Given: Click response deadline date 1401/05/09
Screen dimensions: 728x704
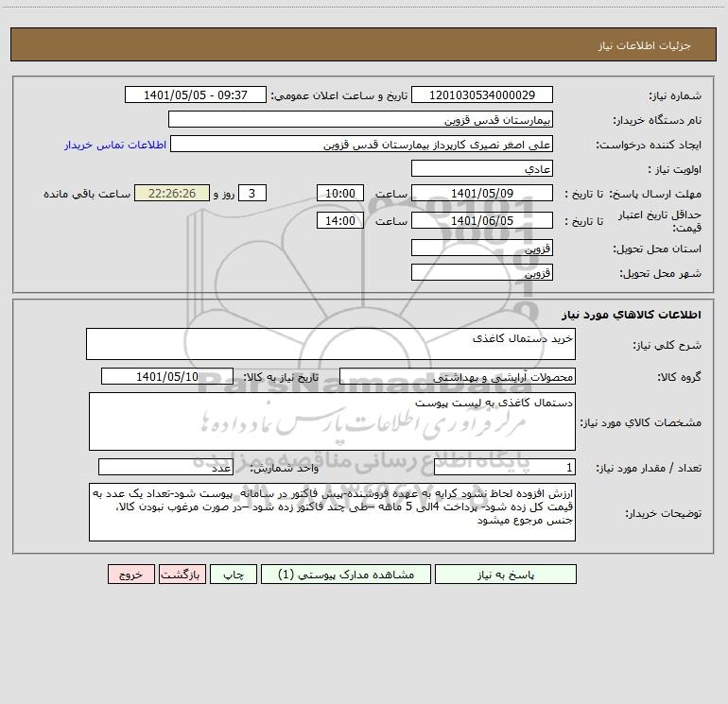Looking at the screenshot, I should coord(482,193).
